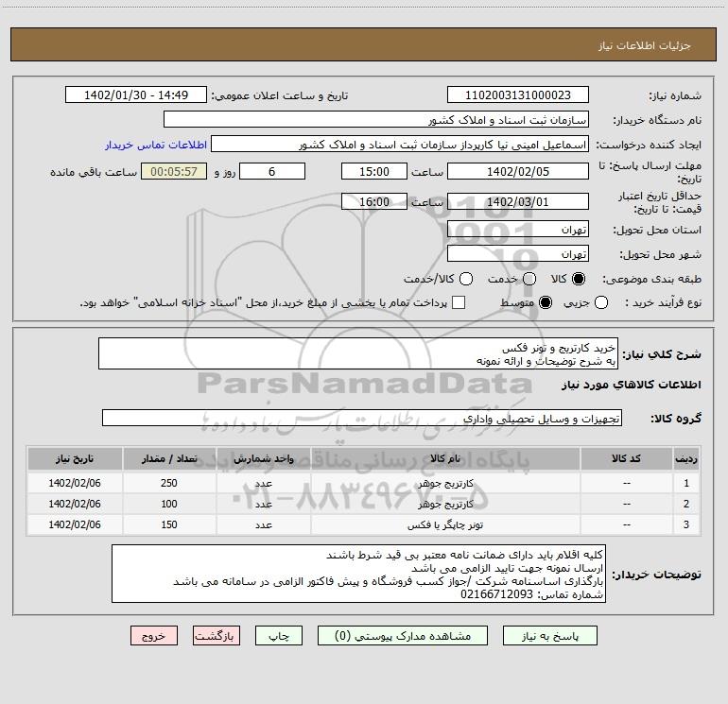Screen dimensions: 728x704
Task: Click the تعداد / مقدار column header
Action: coord(169,459)
